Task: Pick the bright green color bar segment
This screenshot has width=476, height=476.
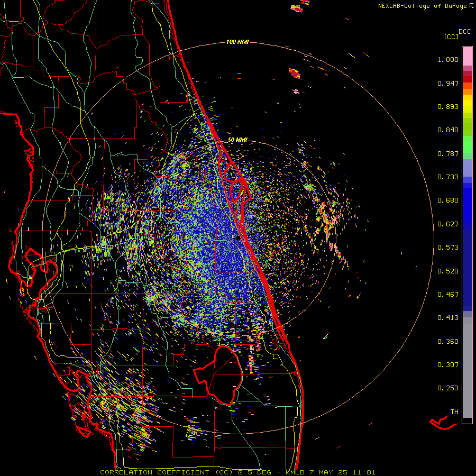Action: pos(467,144)
